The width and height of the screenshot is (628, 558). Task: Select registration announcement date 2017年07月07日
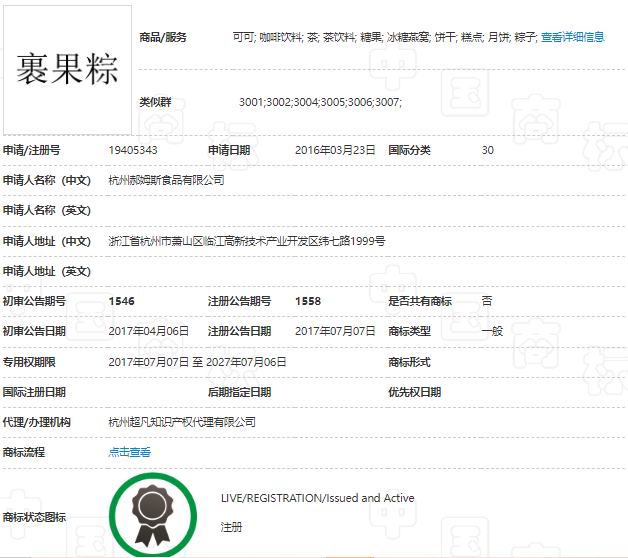[335, 331]
